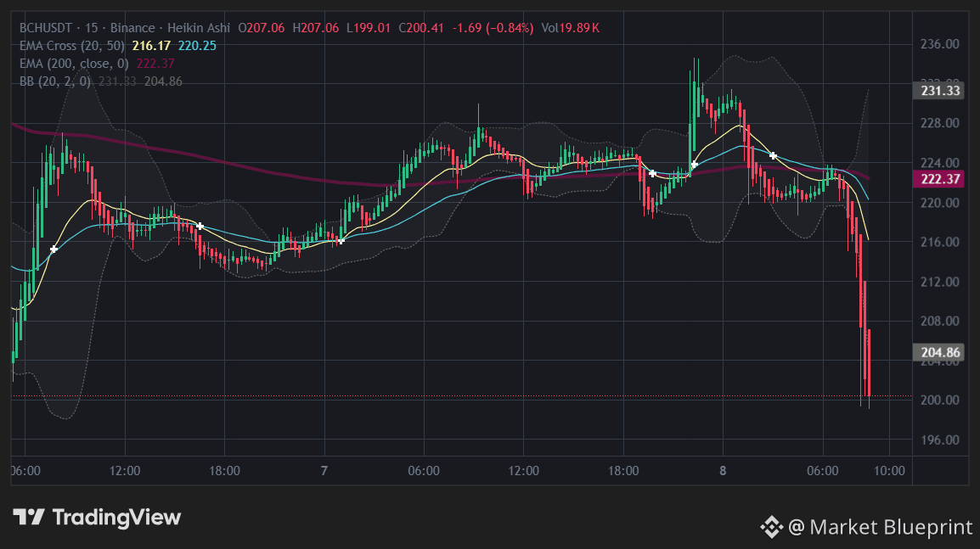
Task: Click the 10:00 time axis label
Action: (889, 471)
